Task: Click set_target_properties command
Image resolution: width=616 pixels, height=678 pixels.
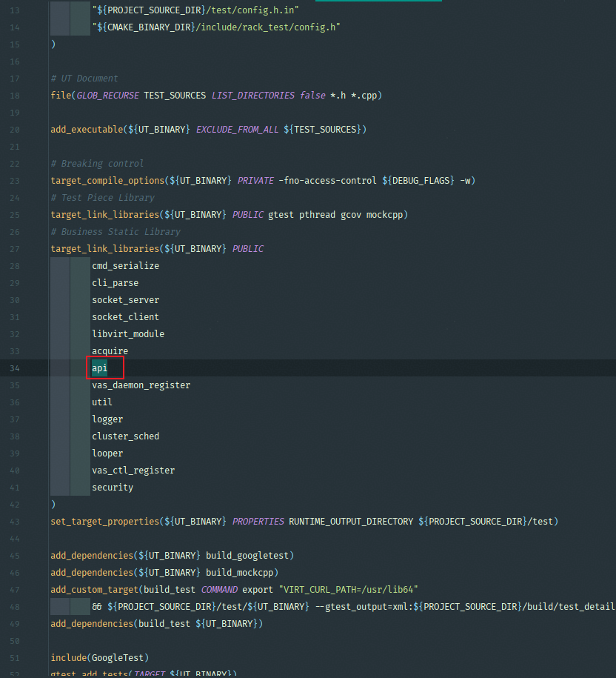Action: [105, 522]
